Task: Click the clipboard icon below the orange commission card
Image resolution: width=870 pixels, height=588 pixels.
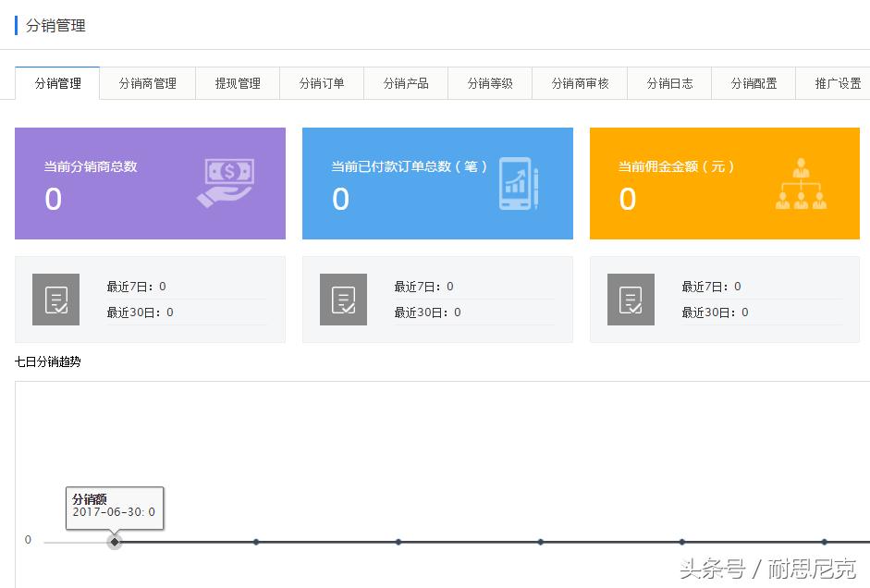Action: 631,299
